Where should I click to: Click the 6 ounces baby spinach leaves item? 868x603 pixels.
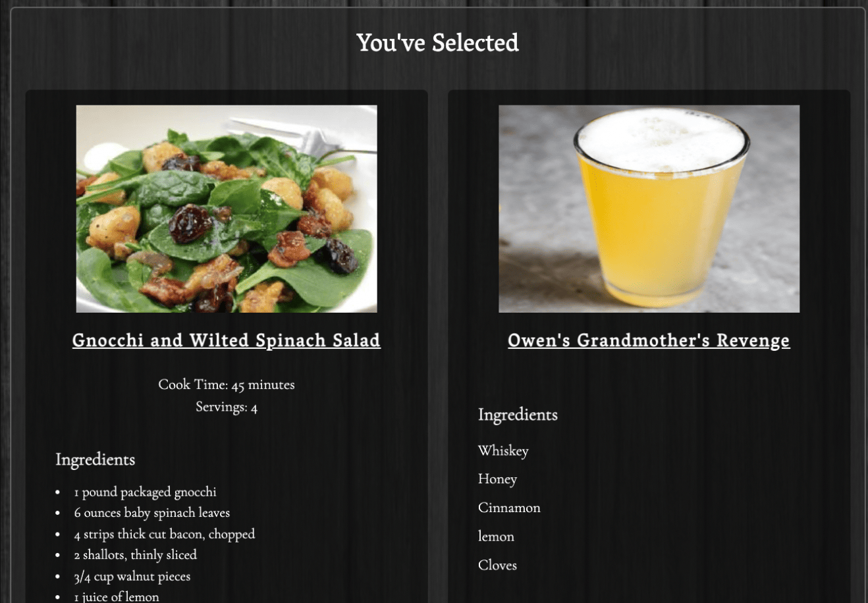pyautogui.click(x=152, y=513)
